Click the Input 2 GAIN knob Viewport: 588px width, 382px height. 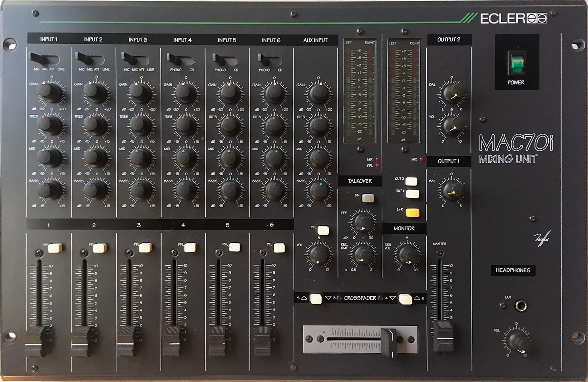tap(95, 92)
